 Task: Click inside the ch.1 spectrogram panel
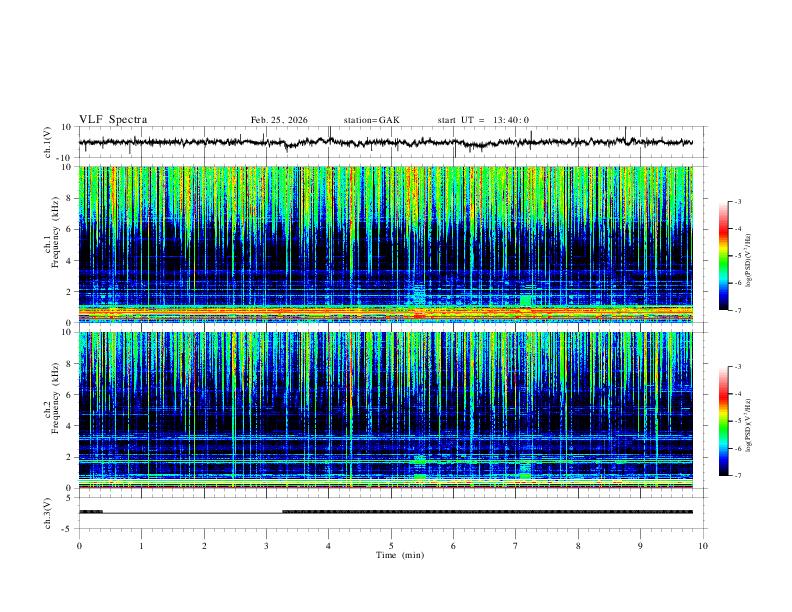tap(386, 244)
